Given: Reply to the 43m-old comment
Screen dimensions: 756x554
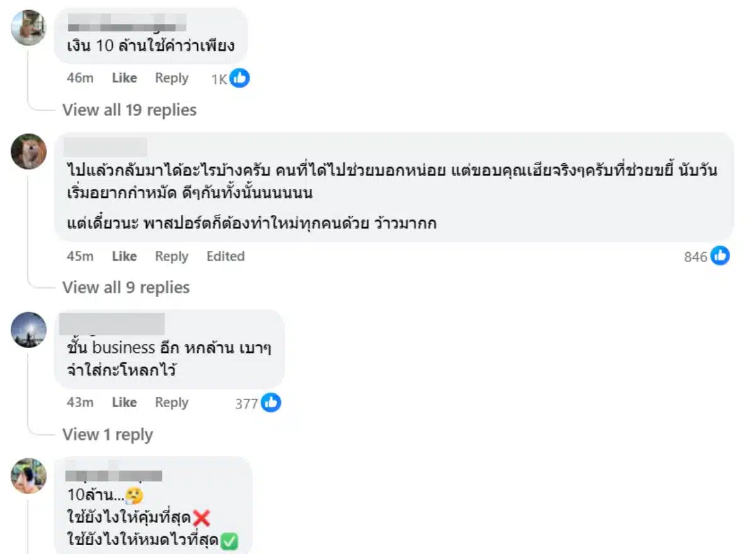Looking at the screenshot, I should 171,403.
